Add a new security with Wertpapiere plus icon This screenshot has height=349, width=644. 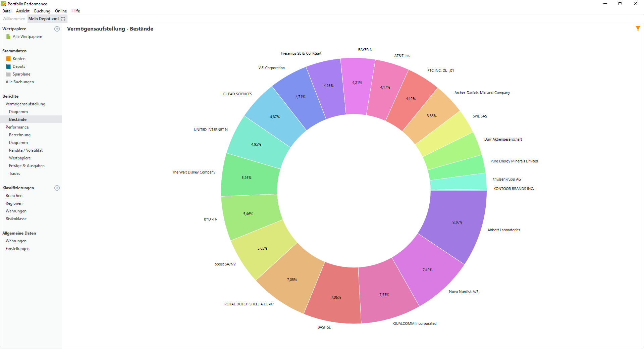(x=57, y=29)
